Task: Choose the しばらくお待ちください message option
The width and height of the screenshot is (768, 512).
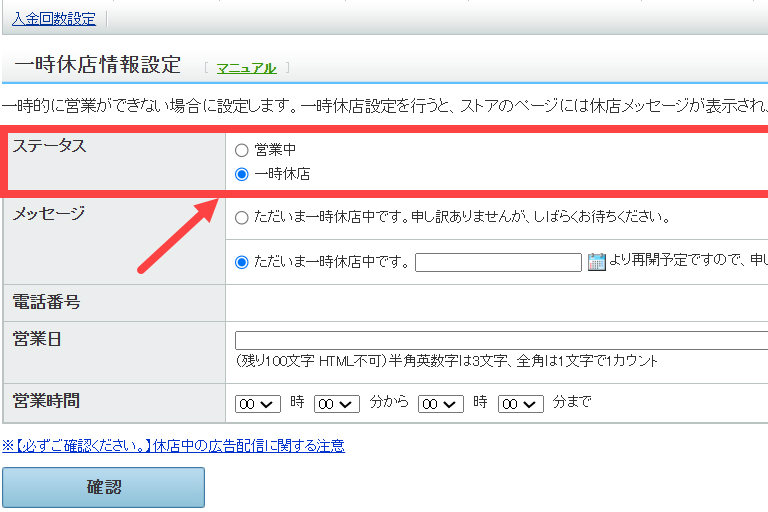Action: pyautogui.click(x=241, y=218)
